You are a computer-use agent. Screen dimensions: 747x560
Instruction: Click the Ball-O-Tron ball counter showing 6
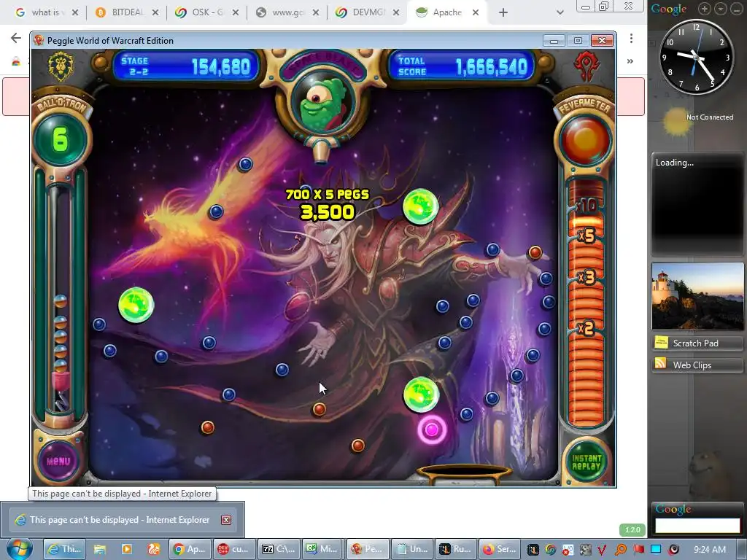click(x=60, y=139)
